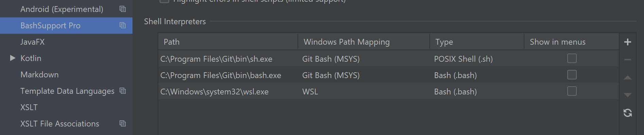The width and height of the screenshot is (644, 135).
Task: Select the C:\Program Files\Git\bin\bash.exe path
Action: [x=221, y=75]
